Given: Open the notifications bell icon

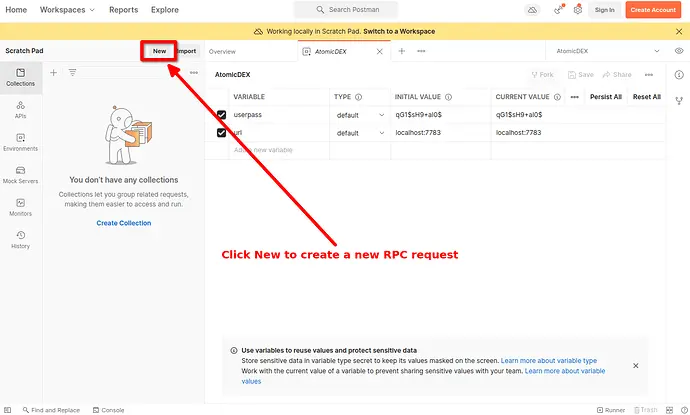Looking at the screenshot, I should 558,10.
